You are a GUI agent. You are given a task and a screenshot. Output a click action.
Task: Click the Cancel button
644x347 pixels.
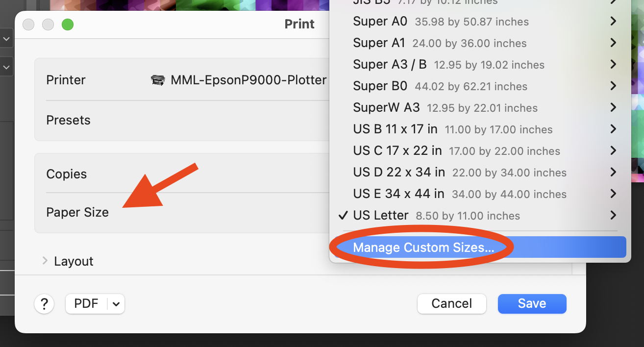[x=451, y=304]
